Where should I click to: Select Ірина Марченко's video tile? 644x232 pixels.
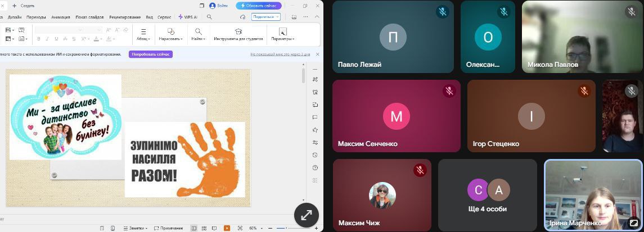click(x=593, y=195)
